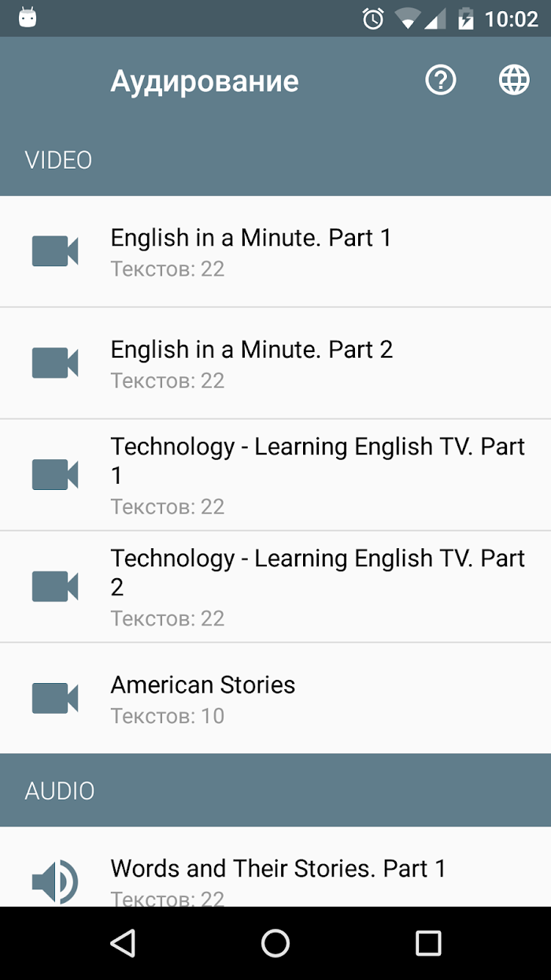Select Technology - Learning English TV. Part 2
The width and height of the screenshot is (551, 980).
point(275,587)
